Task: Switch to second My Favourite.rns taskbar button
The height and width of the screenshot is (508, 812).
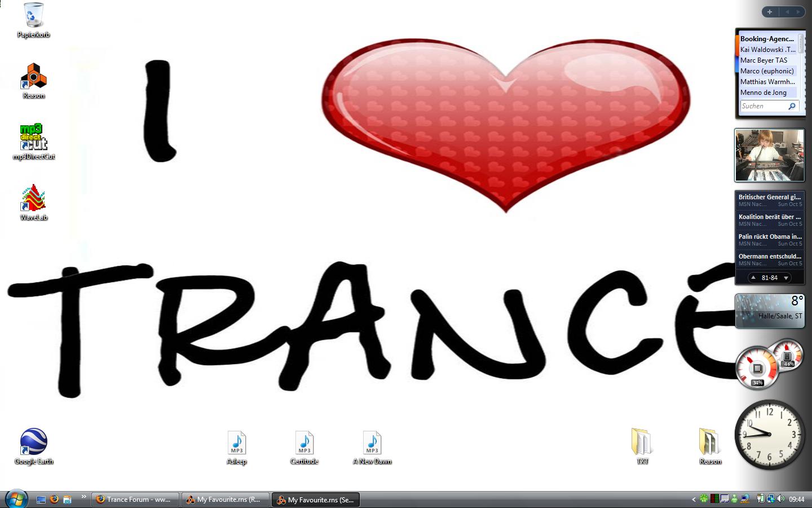Action: pos(316,500)
